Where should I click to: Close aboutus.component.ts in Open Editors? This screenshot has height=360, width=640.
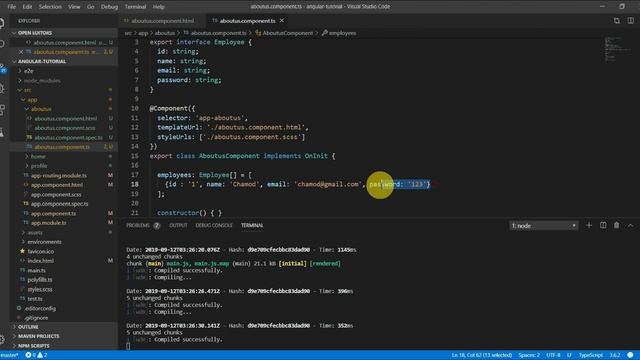click(21, 52)
